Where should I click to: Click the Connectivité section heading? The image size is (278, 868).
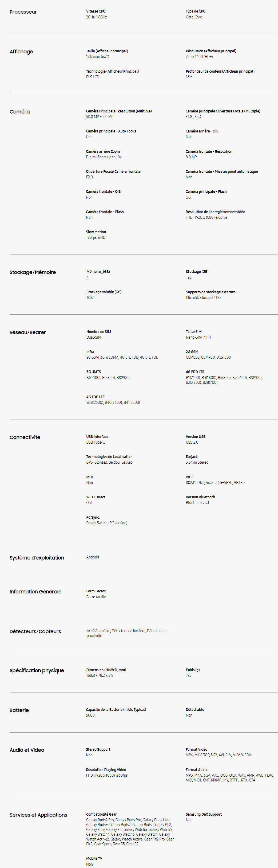[x=25, y=437]
